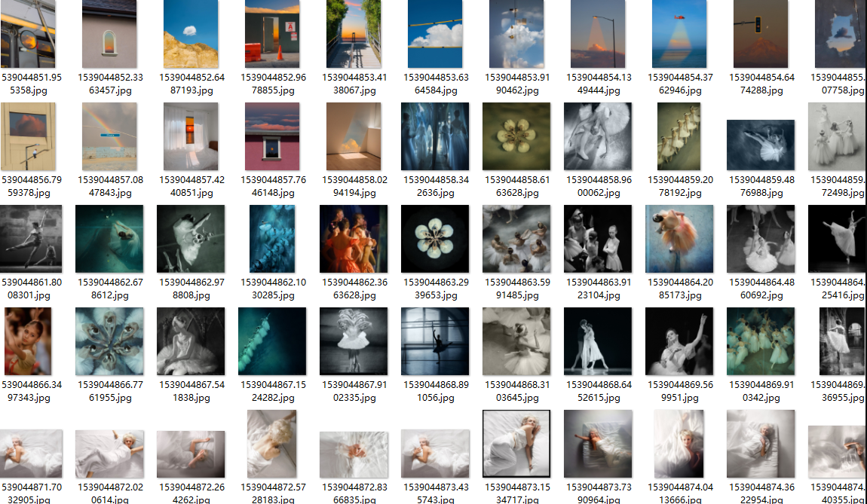Open the open-door sunset thumbnail 1539044852.9678855.jpg
The image size is (867, 504).
tap(272, 34)
